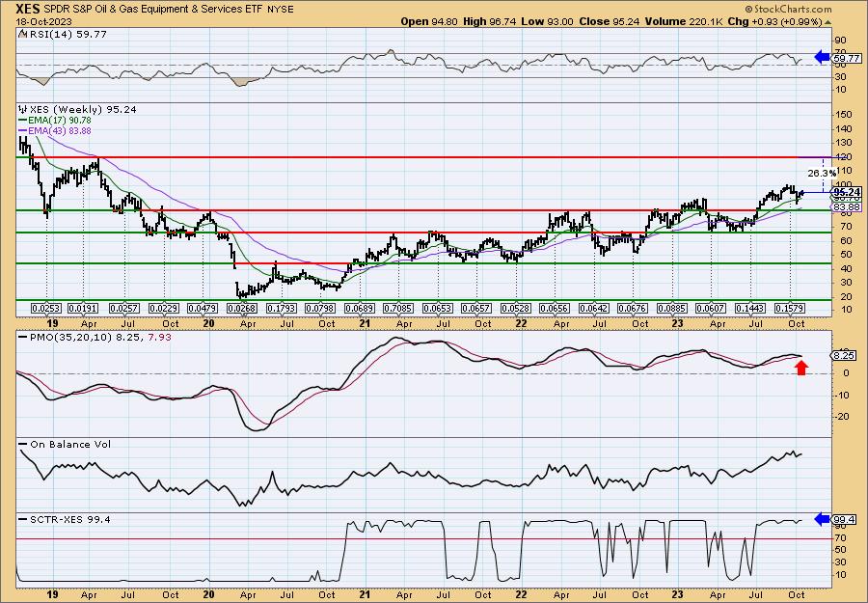Click the XES ticker symbol in the header
This screenshot has height=603, width=868.
(27, 9)
